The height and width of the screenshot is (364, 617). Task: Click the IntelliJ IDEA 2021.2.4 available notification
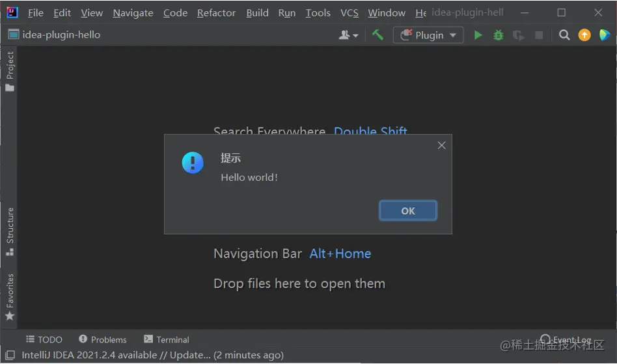tap(152, 355)
